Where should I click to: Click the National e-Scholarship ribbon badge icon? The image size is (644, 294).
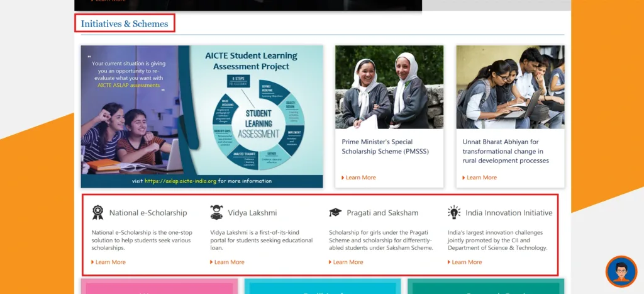pyautogui.click(x=97, y=213)
